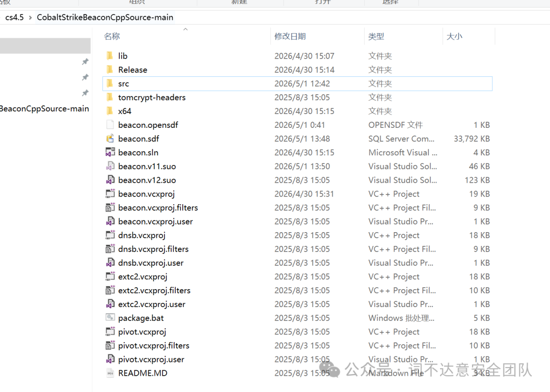
Task: Click the beacon.vcxproj.user file icon
Action: coord(110,221)
